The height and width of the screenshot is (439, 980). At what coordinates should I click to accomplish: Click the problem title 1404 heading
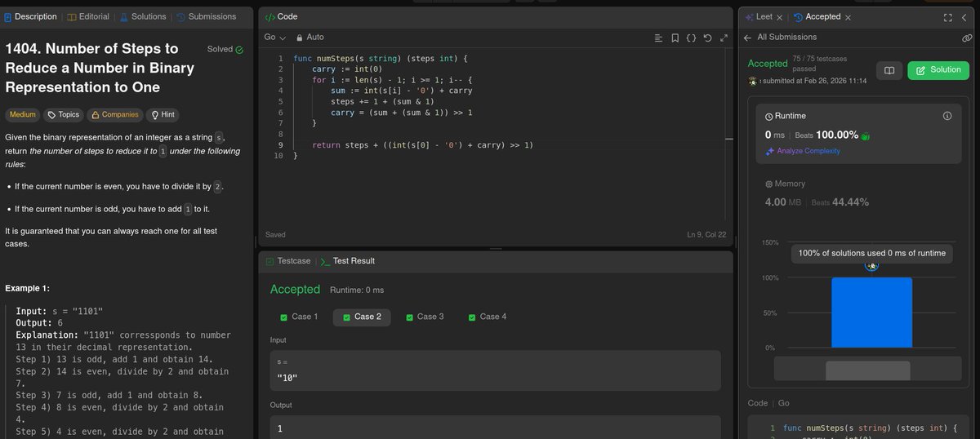click(100, 68)
